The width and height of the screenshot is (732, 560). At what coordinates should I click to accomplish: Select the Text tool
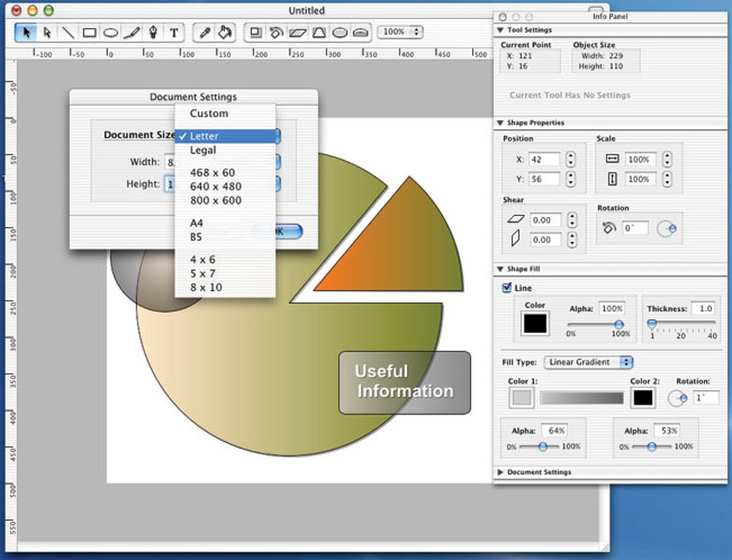click(x=174, y=32)
